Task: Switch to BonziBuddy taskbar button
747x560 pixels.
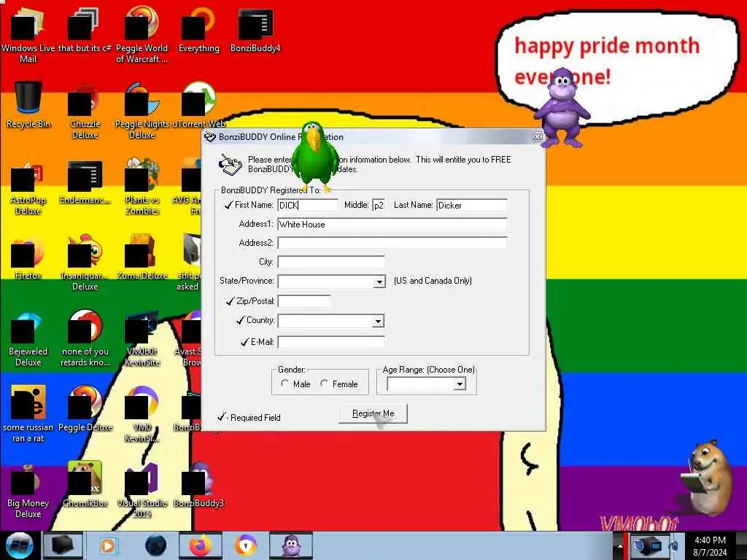Action: (x=291, y=545)
